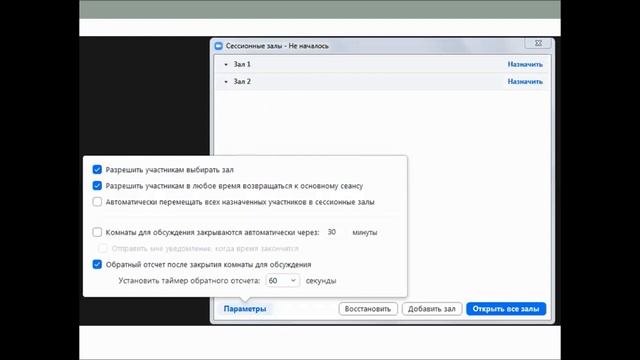Click 'Назначить' link for Зал 1
This screenshot has width=640, height=360.
point(525,64)
